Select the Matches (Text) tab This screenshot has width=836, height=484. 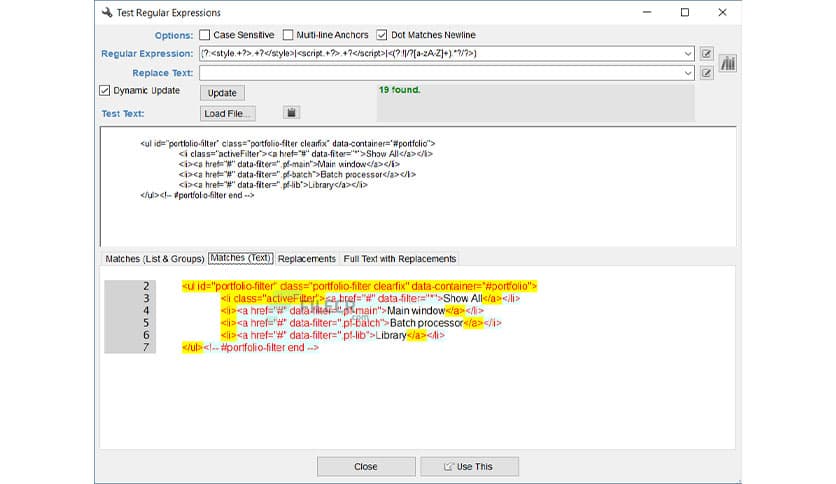pos(240,258)
